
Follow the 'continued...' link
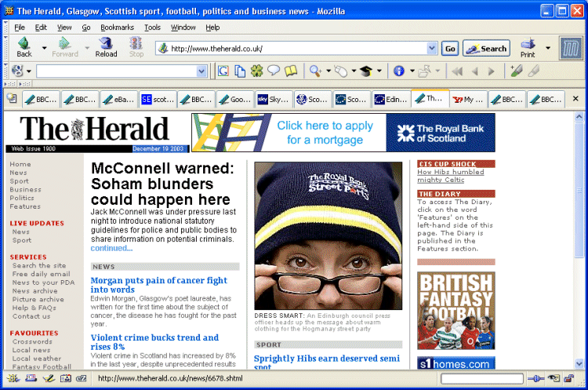point(111,248)
